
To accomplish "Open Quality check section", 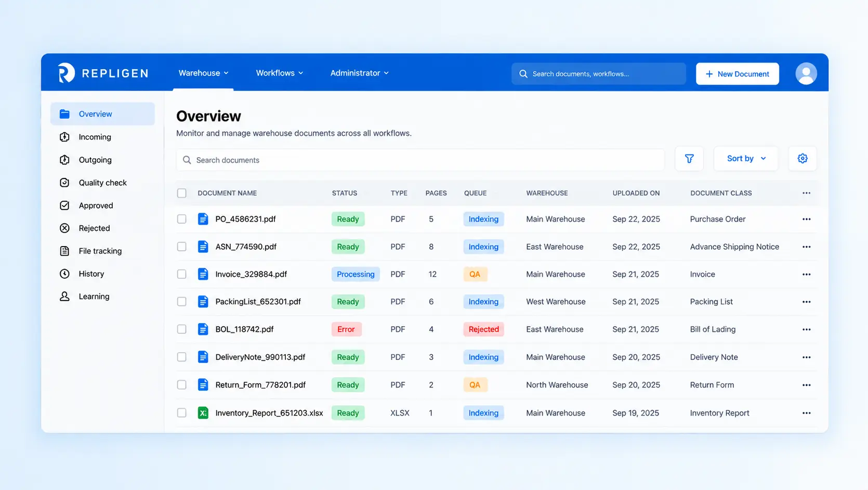I will pyautogui.click(x=102, y=183).
